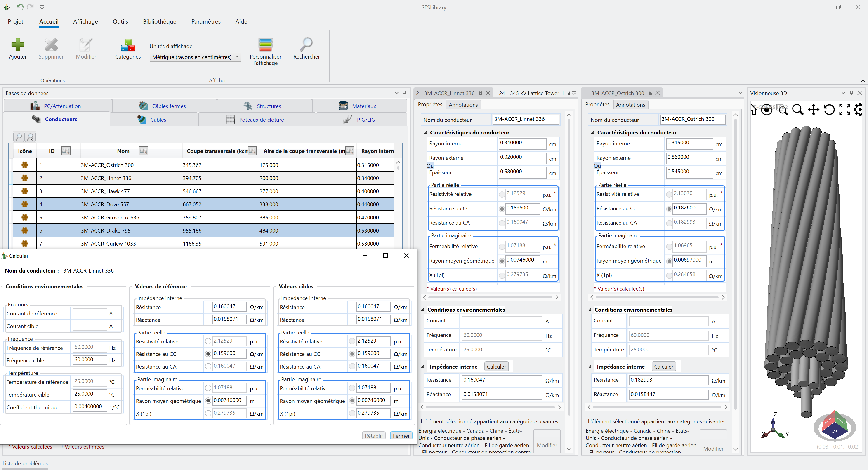Screen dimensions: 868x470
Task: Activate the rotate tool in Visionneuse 3D
Action: coord(829,110)
